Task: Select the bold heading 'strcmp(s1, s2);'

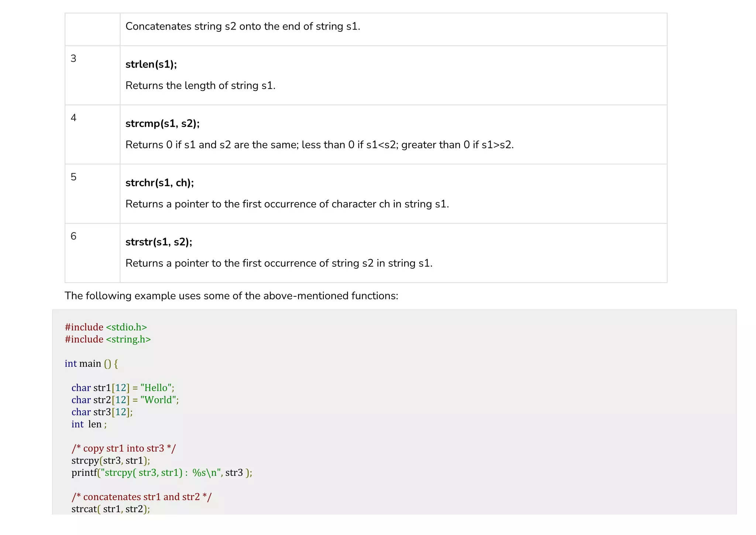Action: tap(162, 123)
